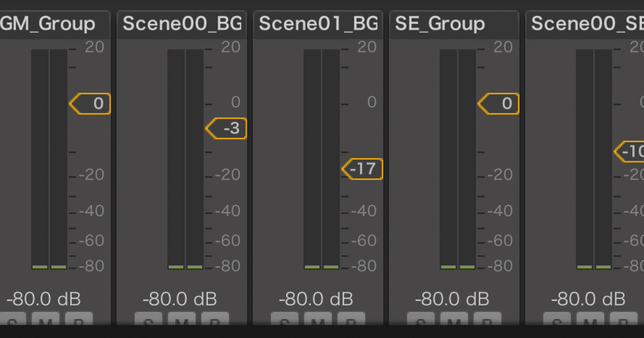
Task: Toggle Mute on the BGM_Group channel
Action: 46,323
